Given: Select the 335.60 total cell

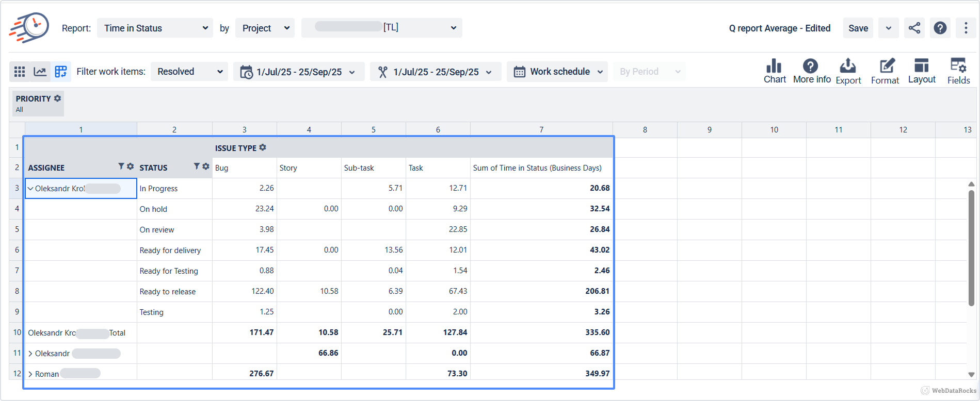Looking at the screenshot, I should click(x=541, y=332).
